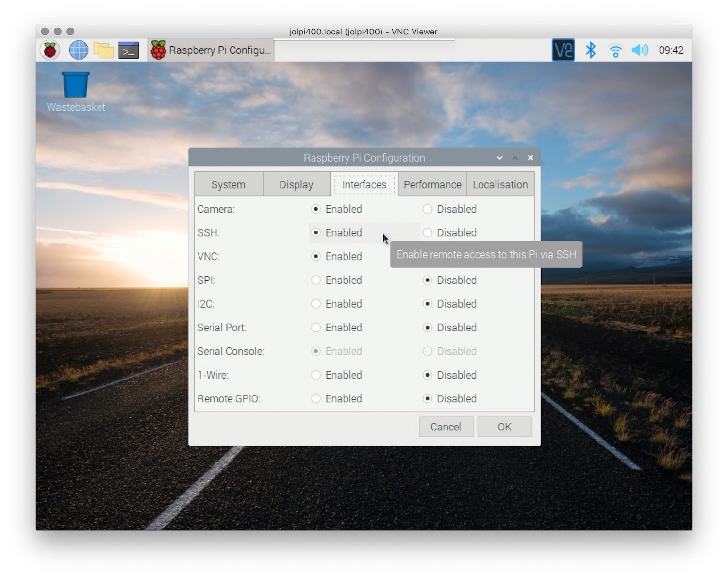
Task: Enable the 1-Wire interface
Action: [x=337, y=375]
